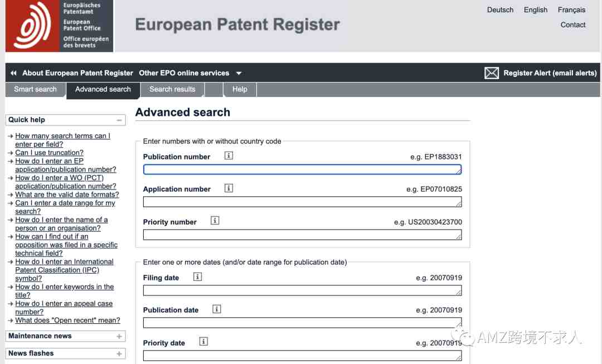Screen dimensions: 602x364
Task: Collapse the Quick help panel
Action: (119, 120)
